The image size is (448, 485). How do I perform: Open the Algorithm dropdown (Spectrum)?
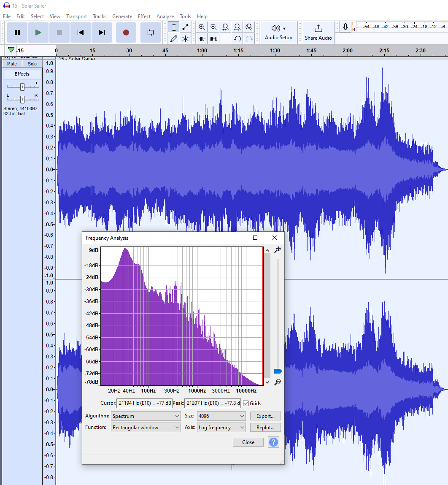click(146, 416)
